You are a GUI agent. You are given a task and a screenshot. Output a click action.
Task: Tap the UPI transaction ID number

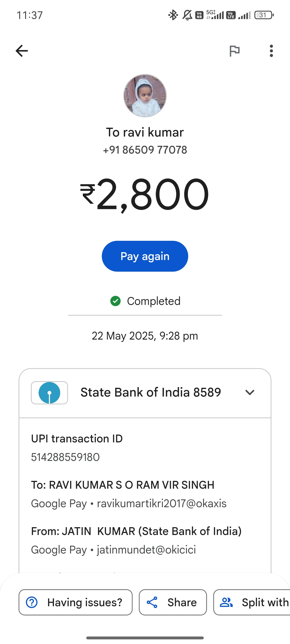click(65, 457)
